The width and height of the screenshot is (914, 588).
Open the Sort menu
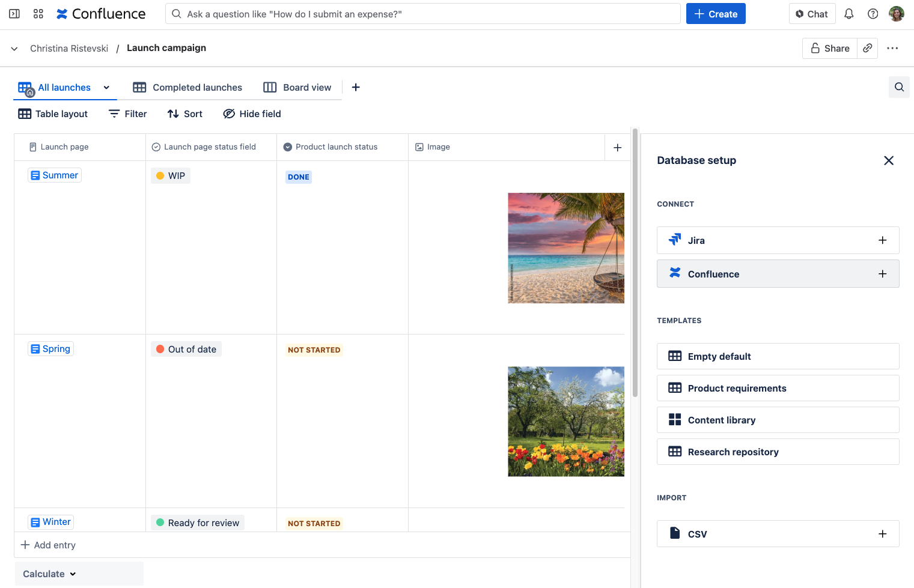coord(184,114)
